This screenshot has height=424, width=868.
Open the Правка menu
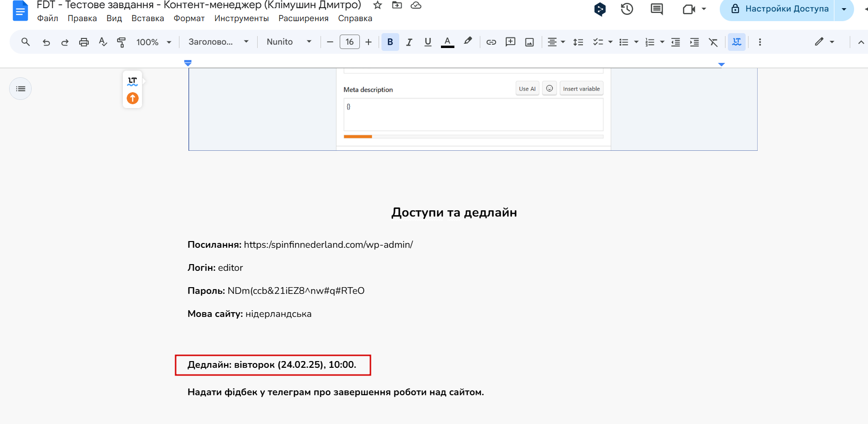coord(82,18)
